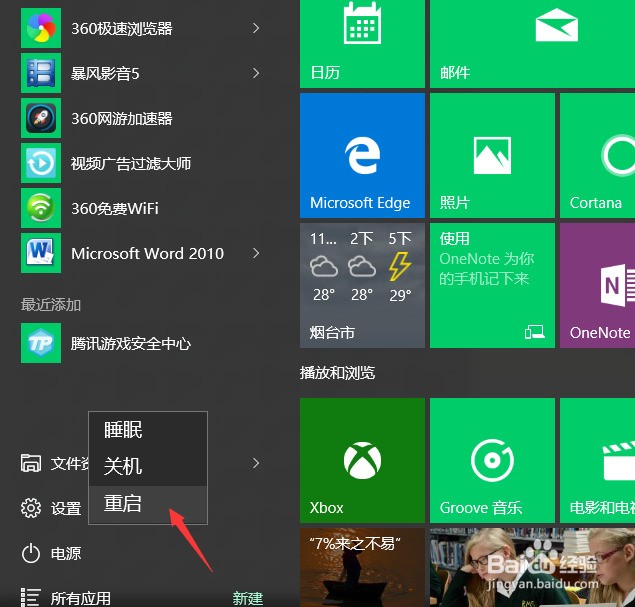
Task: Open 360免费WiFi app
Action: tap(142, 208)
